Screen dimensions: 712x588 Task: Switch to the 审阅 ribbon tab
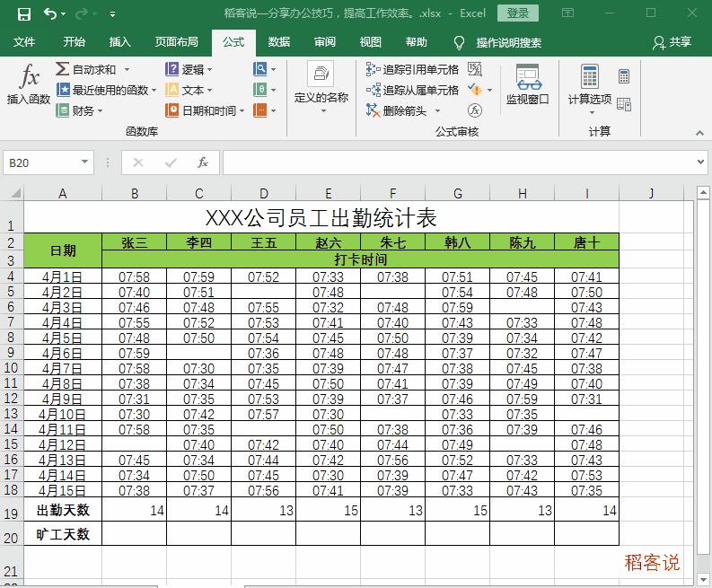point(325,42)
